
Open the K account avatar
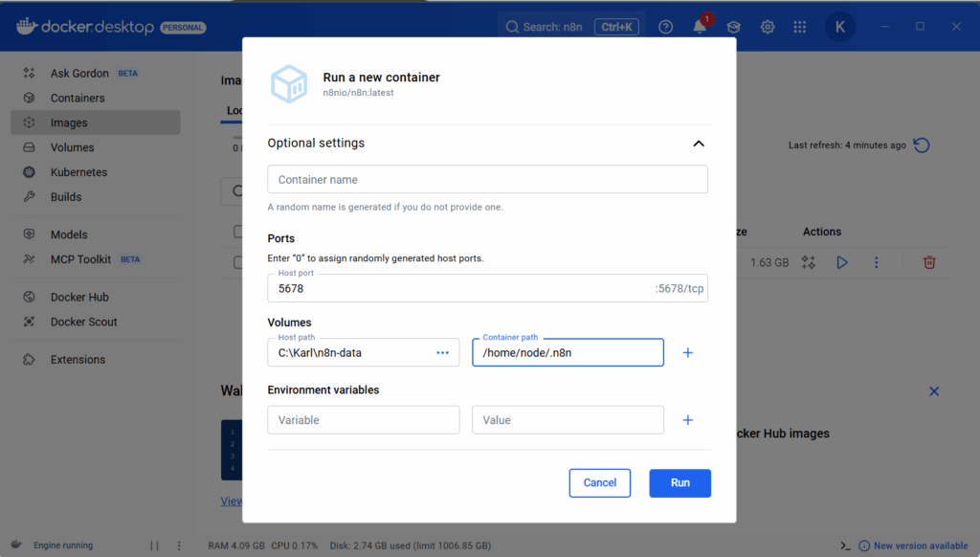pos(840,27)
